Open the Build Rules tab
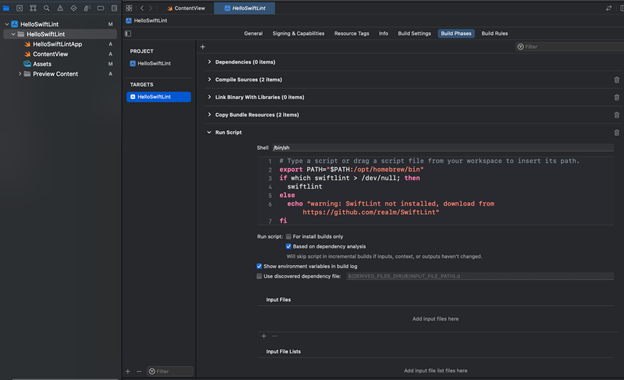Screen dimensions: 624x380 (495, 33)
